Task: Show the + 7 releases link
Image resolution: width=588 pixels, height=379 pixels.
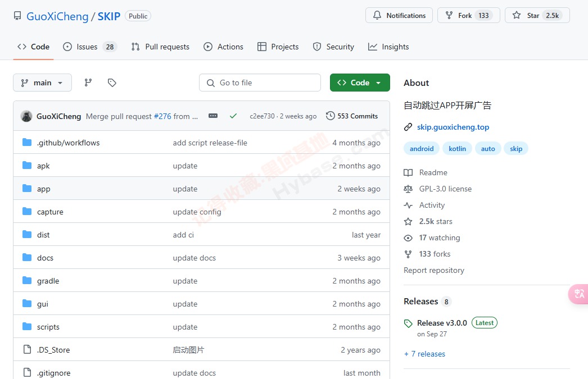Action: (x=424, y=354)
